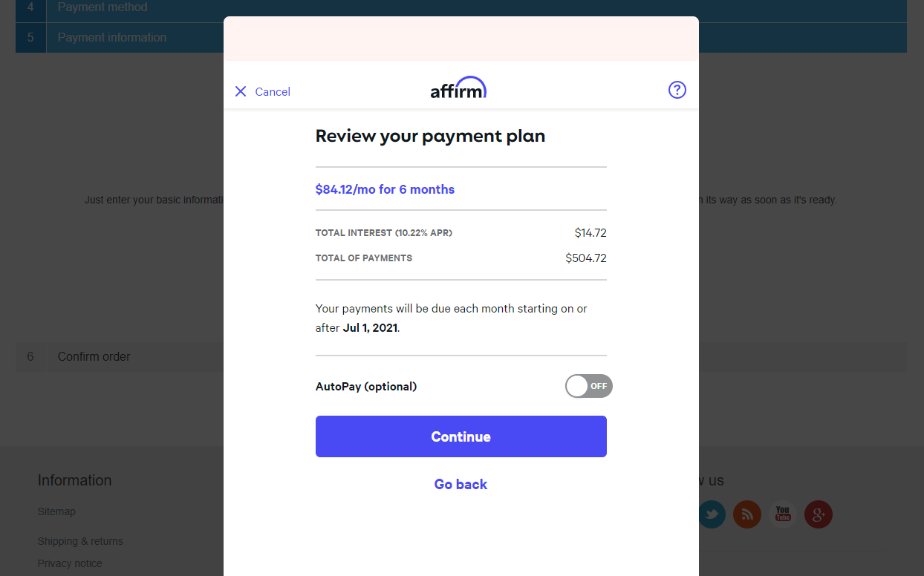Click the Confirm order step row

pyautogui.click(x=94, y=356)
